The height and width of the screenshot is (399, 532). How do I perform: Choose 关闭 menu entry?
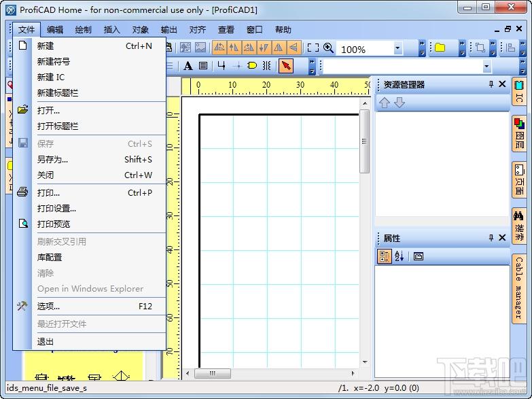[90, 175]
